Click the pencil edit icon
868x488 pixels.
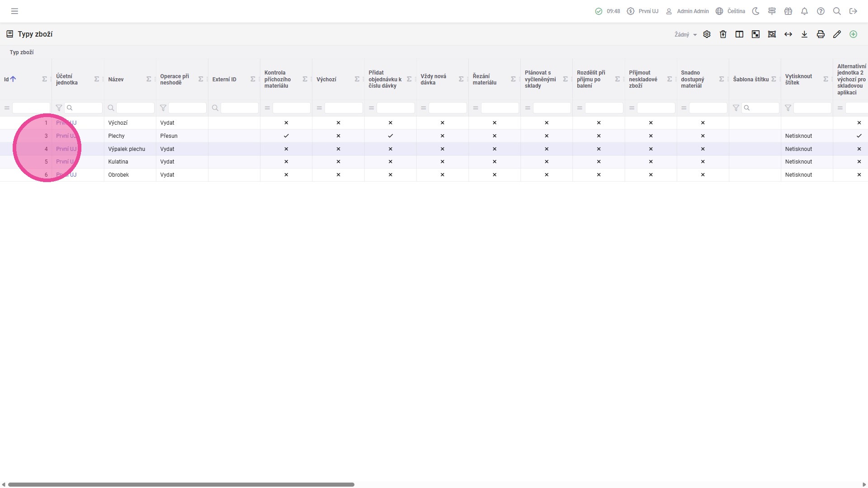click(837, 34)
